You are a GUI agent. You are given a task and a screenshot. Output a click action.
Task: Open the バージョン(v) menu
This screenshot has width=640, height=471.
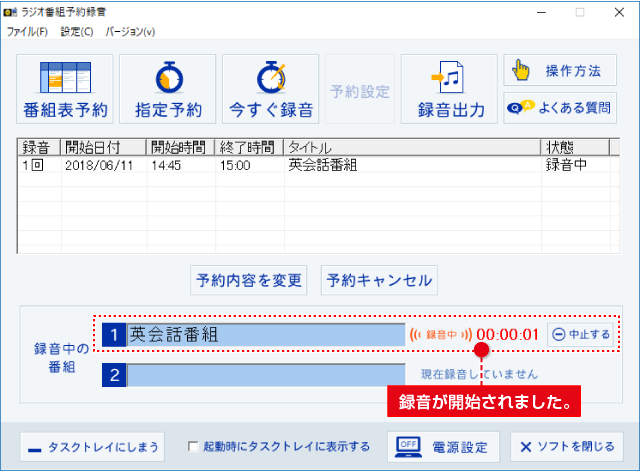pyautogui.click(x=130, y=31)
